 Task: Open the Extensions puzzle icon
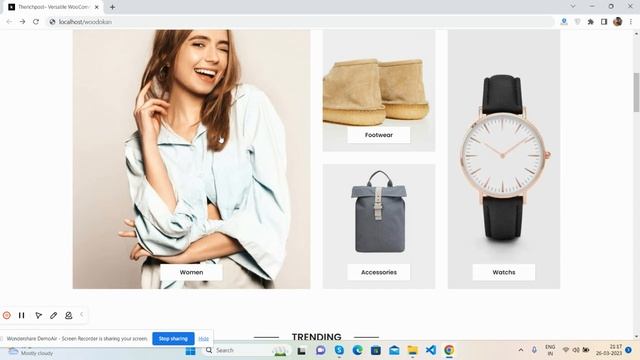(591, 22)
